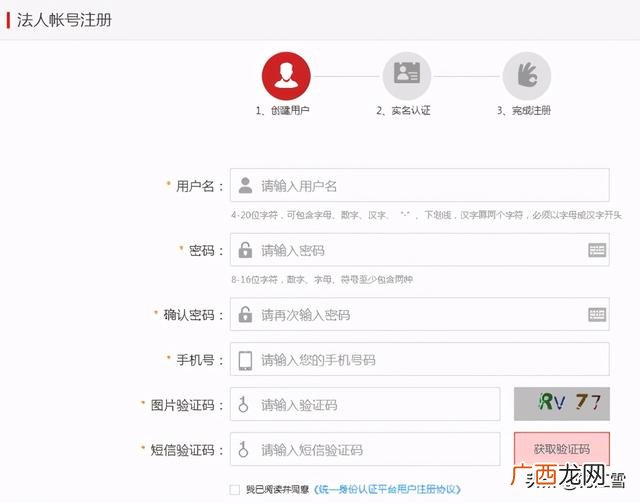Focus the 请输入验证码 input field

click(x=365, y=404)
